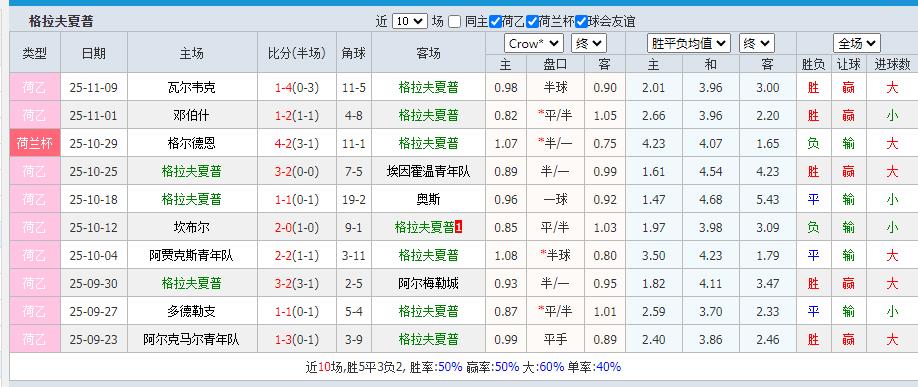The width and height of the screenshot is (918, 387).
Task: Open home team 格尔德恩
Action: click(x=191, y=143)
